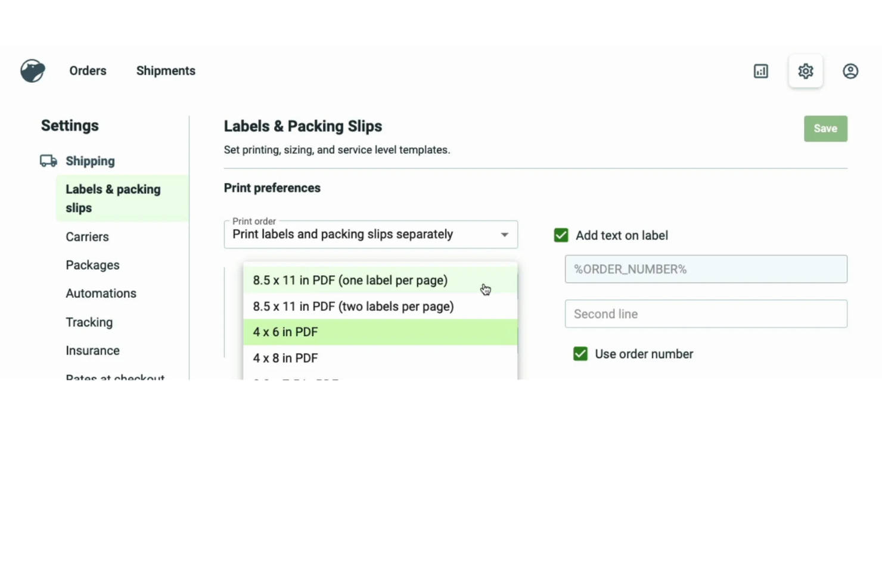This screenshot has width=882, height=588.
Task: Open the settings gear icon
Action: 805,71
